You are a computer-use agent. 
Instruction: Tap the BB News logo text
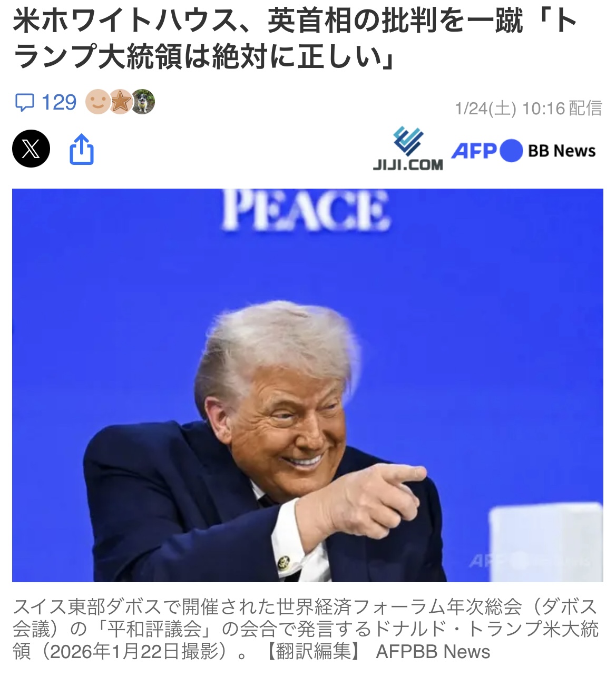pos(562,151)
